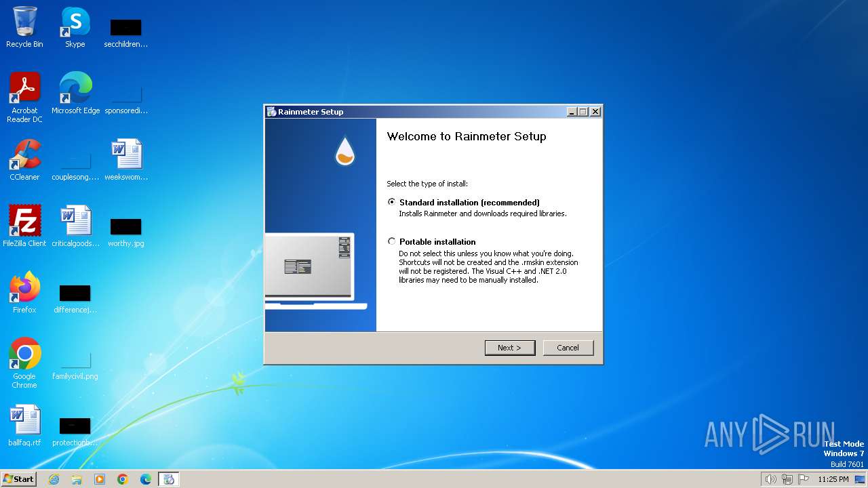The height and width of the screenshot is (488, 868).
Task: Select the CCleaner desktop shortcut
Action: tap(24, 160)
